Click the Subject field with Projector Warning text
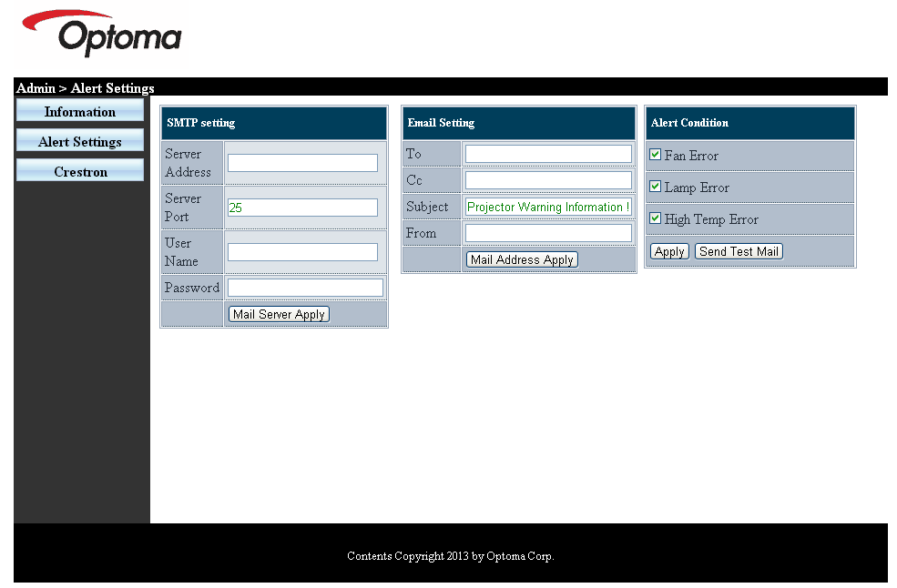Screen dimensions: 897x588 coord(548,207)
